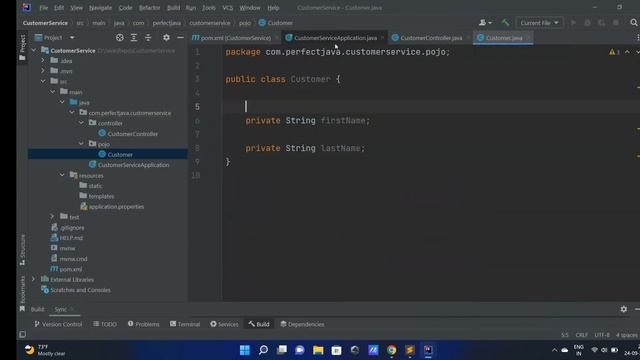Open Version Control tool window
Viewport: 640px width, 360px height.
[x=58, y=324]
